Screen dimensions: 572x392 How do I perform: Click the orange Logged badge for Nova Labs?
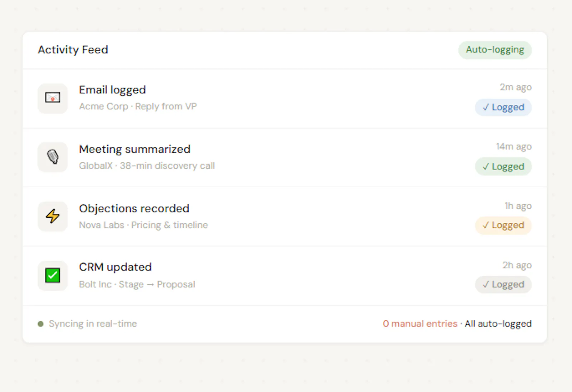pos(503,225)
